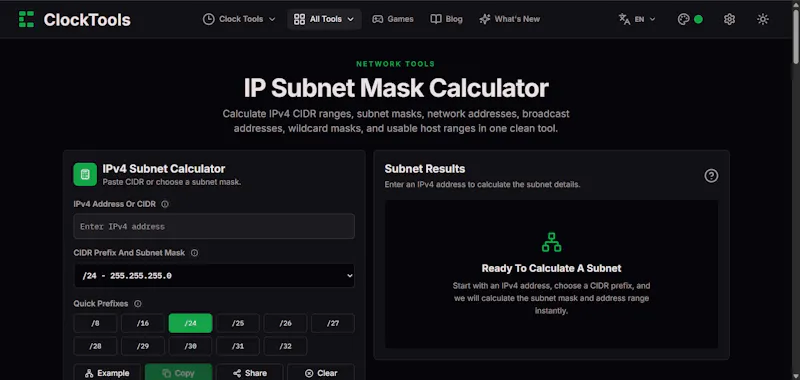The height and width of the screenshot is (380, 800).
Task: Select the /28 quick prefix
Action: coord(95,346)
